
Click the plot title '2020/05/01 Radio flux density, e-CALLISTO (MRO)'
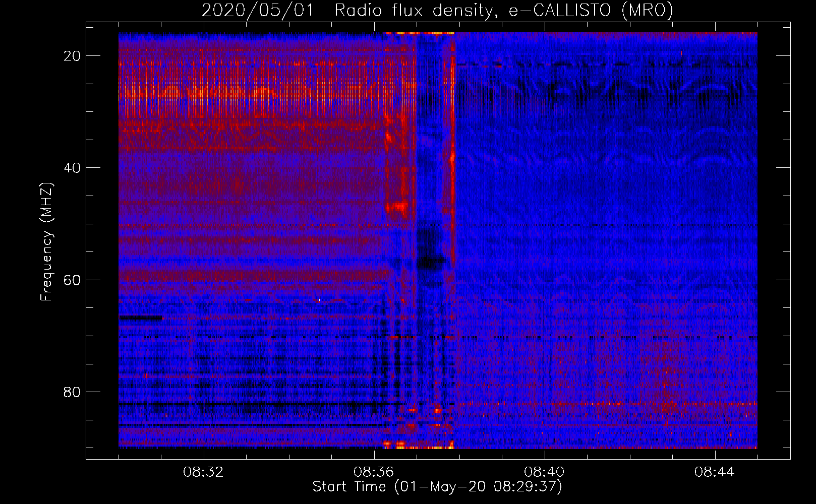(x=438, y=10)
